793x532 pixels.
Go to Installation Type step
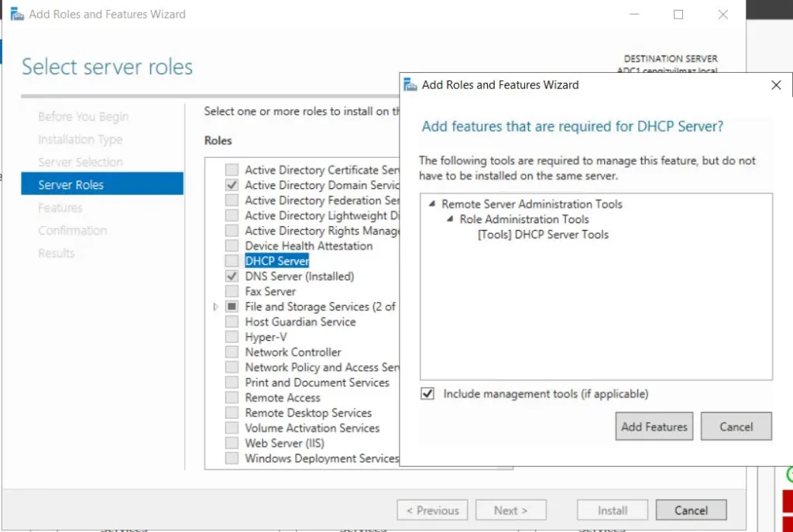[80, 139]
